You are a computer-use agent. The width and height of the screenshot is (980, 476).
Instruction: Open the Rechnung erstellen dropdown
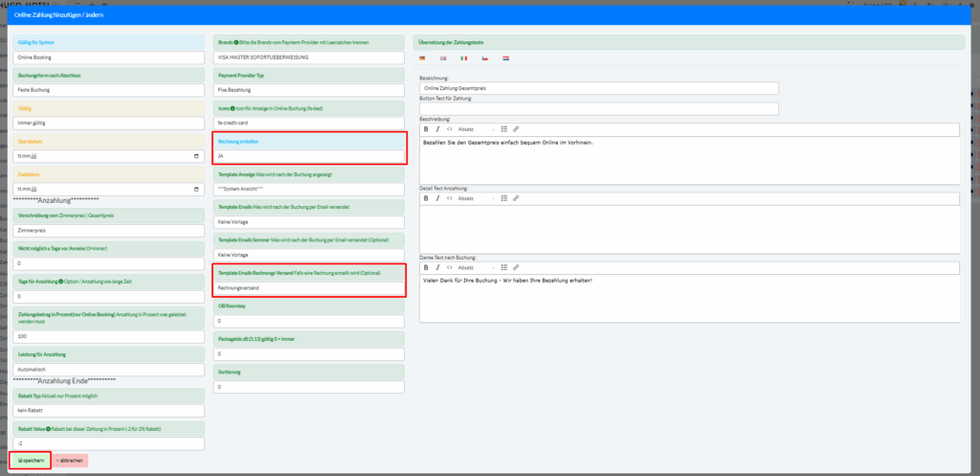coord(311,155)
